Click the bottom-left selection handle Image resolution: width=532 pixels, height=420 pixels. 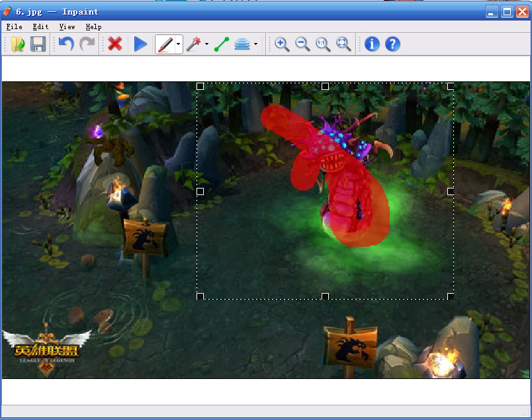pyautogui.click(x=200, y=296)
